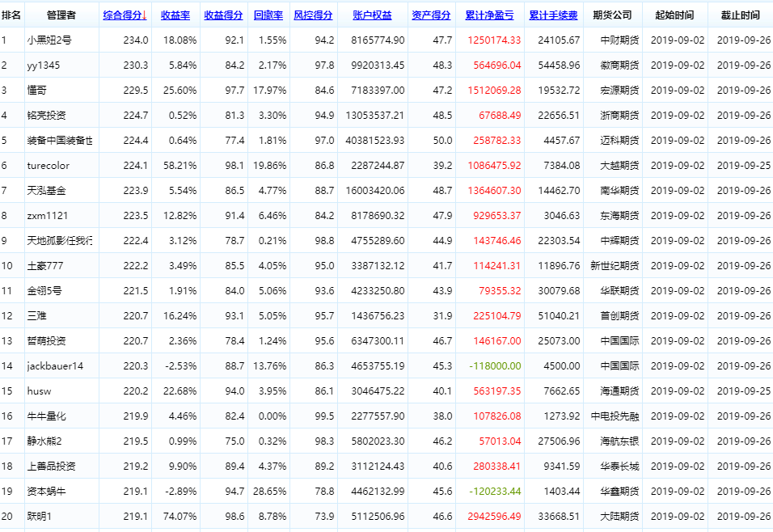Click return rate 58.21%
Screen dimensions: 773x532
pyautogui.click(x=180, y=166)
